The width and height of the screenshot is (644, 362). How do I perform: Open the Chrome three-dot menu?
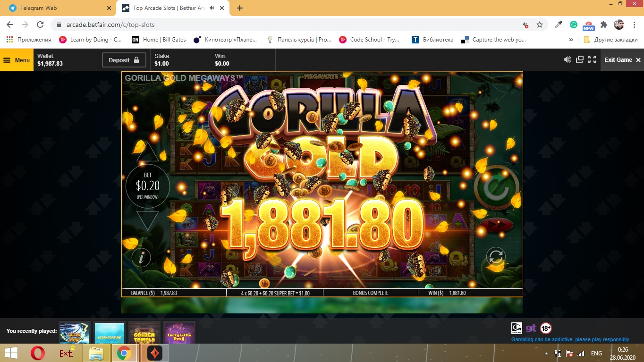click(634, 25)
